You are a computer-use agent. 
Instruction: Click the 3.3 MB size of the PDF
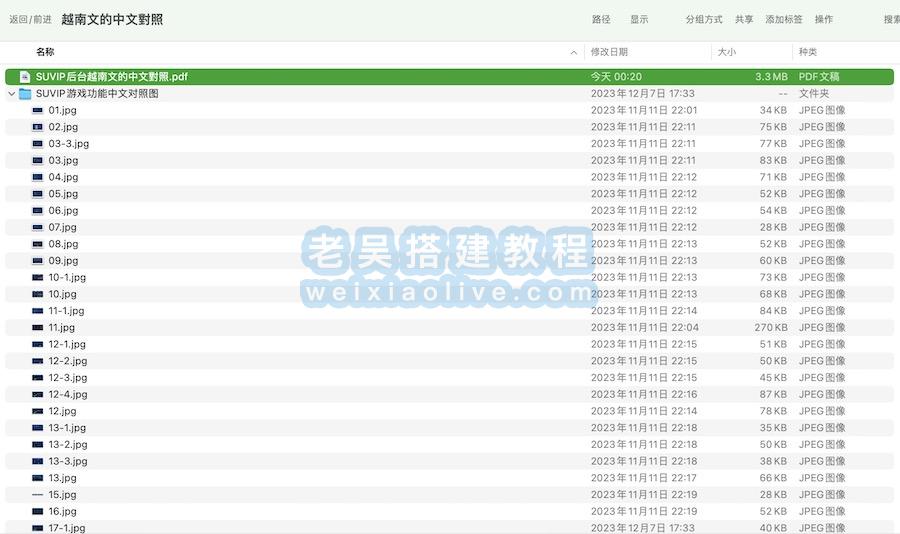(771, 76)
